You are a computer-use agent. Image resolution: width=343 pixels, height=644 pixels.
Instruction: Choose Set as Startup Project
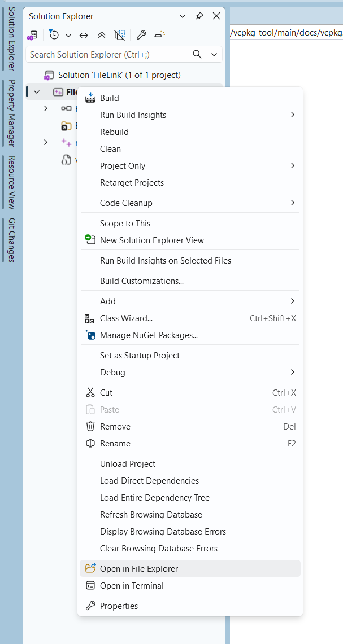coord(190,355)
